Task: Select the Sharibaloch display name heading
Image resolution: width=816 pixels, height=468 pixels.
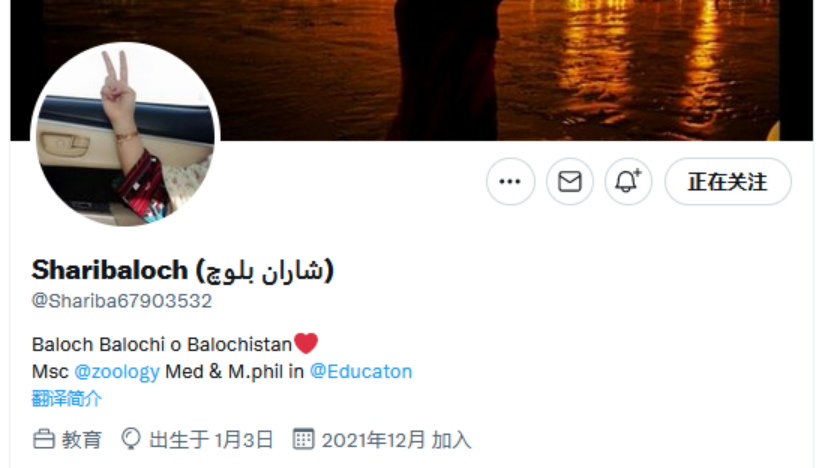Action: [183, 270]
